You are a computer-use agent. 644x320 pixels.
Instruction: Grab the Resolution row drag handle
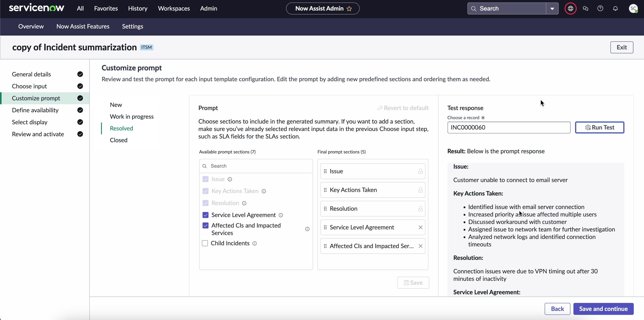(x=325, y=209)
